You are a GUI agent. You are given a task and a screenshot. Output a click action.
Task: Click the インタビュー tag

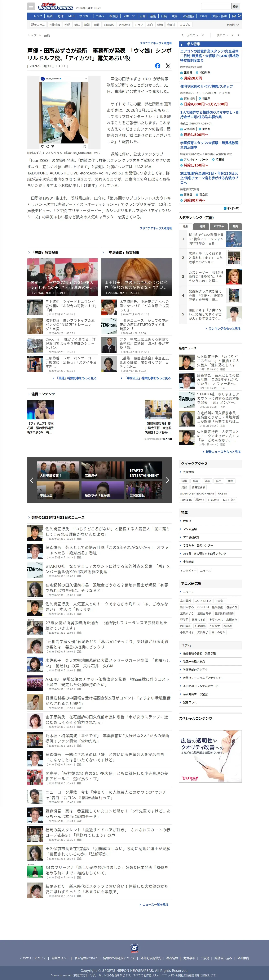pyautogui.click(x=188, y=571)
